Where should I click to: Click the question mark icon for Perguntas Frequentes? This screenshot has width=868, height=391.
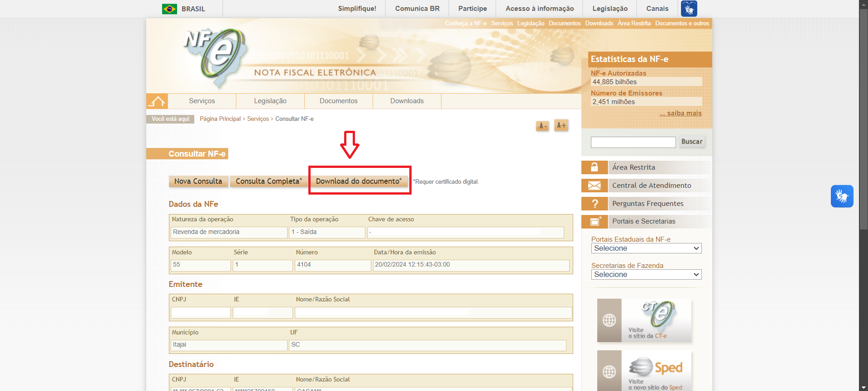pyautogui.click(x=595, y=204)
